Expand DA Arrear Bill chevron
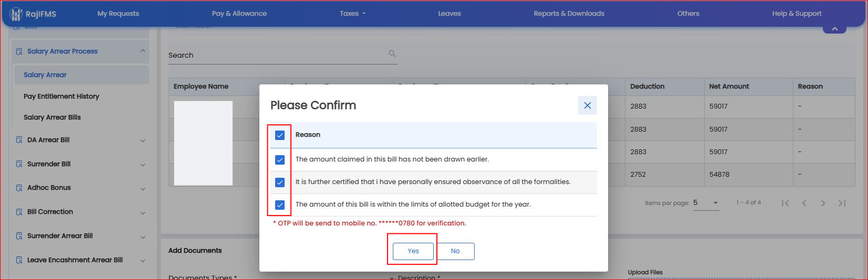The width and height of the screenshot is (868, 280). point(143,141)
